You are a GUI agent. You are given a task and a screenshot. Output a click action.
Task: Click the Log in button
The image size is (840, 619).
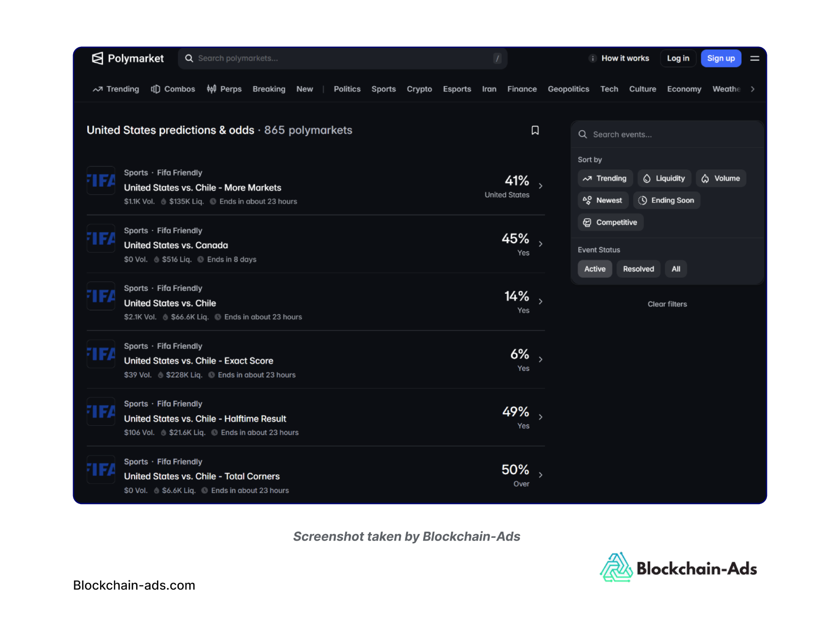[678, 58]
